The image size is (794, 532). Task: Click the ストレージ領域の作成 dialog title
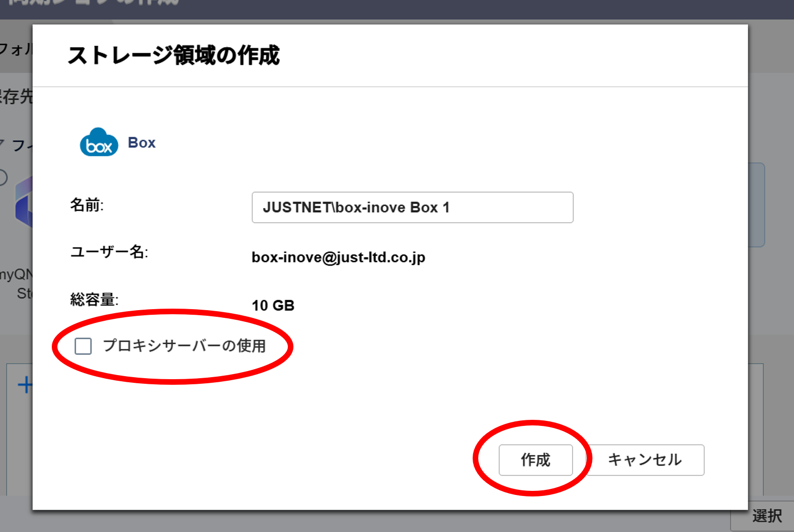pos(174,55)
